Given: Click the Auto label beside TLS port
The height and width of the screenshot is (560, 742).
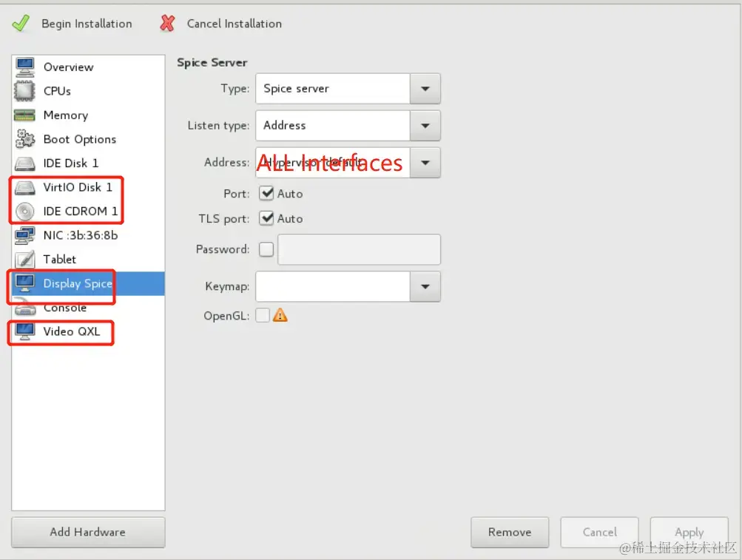Looking at the screenshot, I should tap(290, 219).
